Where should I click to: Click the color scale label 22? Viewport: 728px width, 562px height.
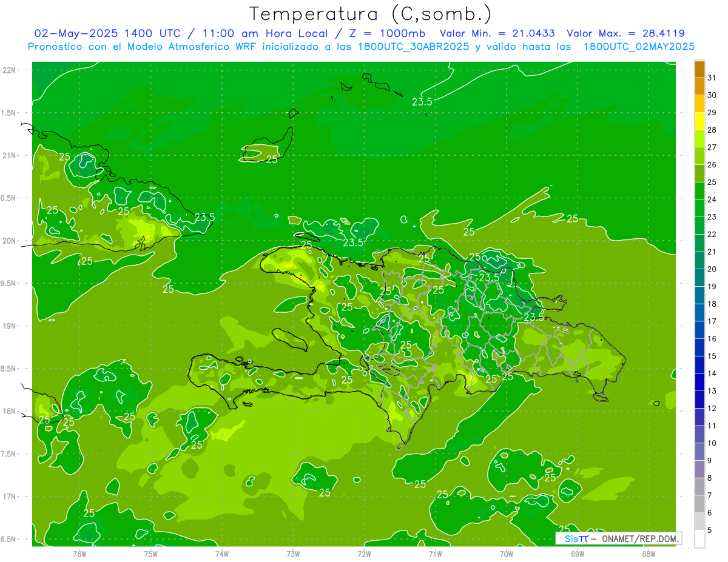pos(712,235)
